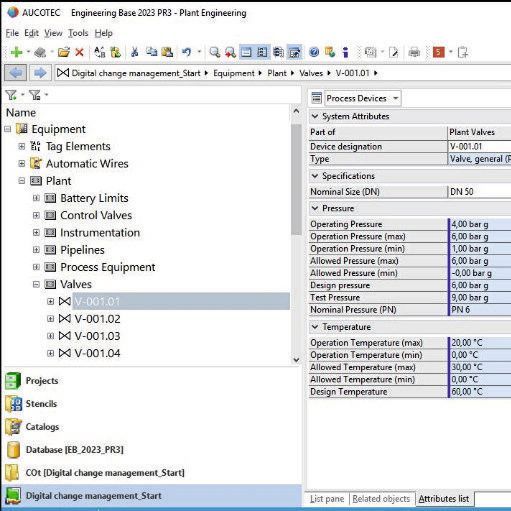The height and width of the screenshot is (511, 511).
Task: Click the Nominal Size value DN 50
Action: (x=480, y=192)
